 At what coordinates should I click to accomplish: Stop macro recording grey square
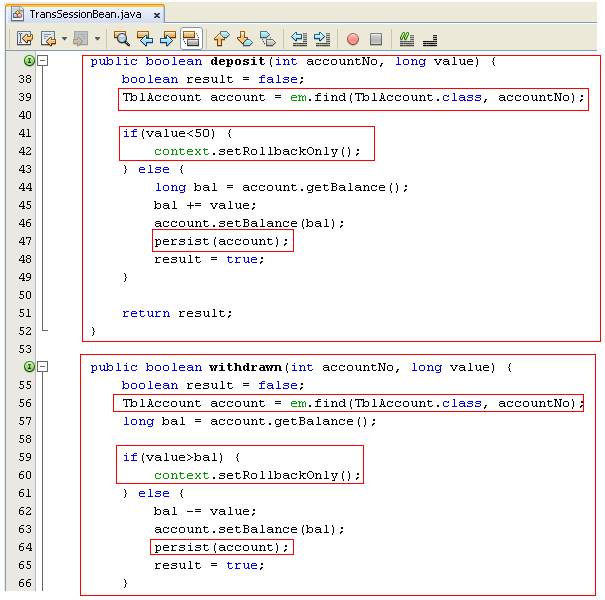(x=376, y=39)
